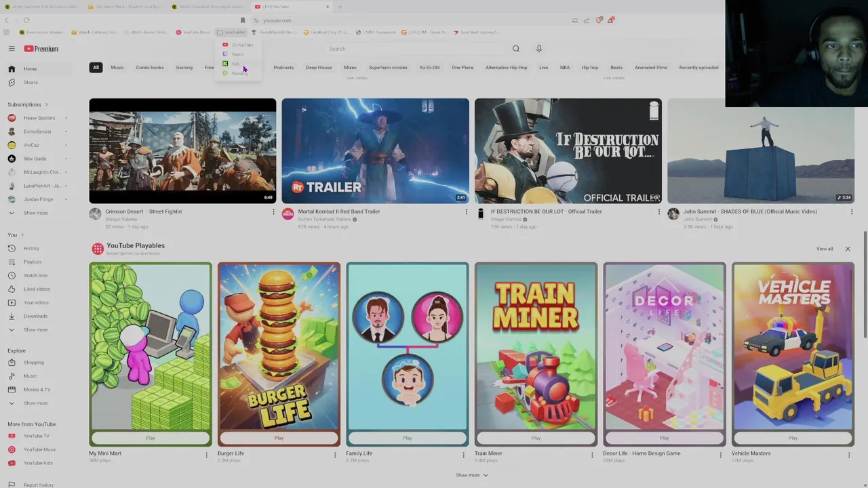This screenshot has height=488, width=868.
Task: Open options menu for Train Miner
Action: 591,455
